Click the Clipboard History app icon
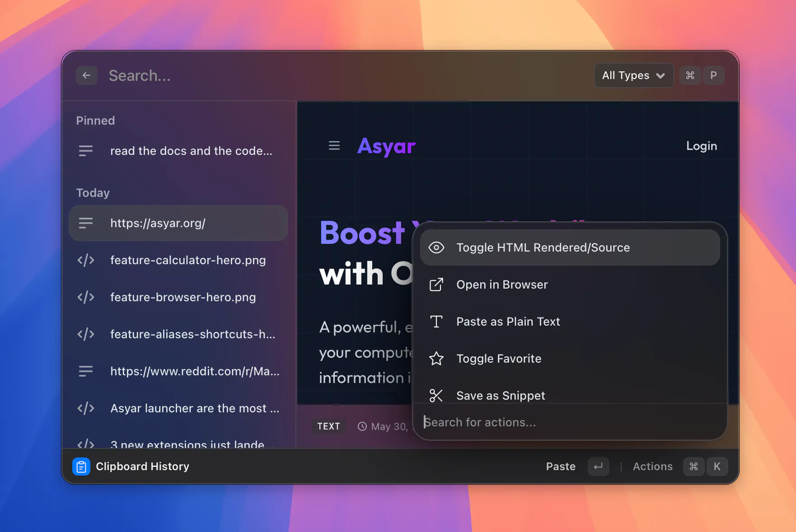Screen dimensions: 796x532 pyautogui.click(x=81, y=467)
